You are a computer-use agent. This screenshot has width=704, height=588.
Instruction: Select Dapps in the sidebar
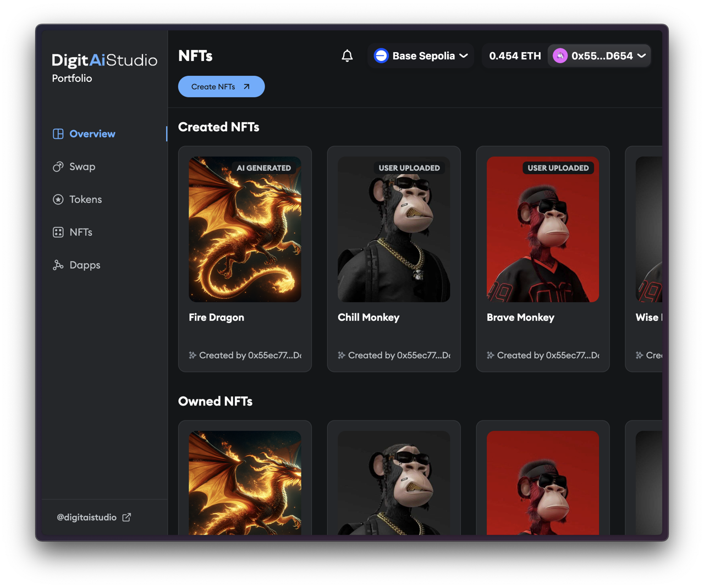pyautogui.click(x=85, y=265)
